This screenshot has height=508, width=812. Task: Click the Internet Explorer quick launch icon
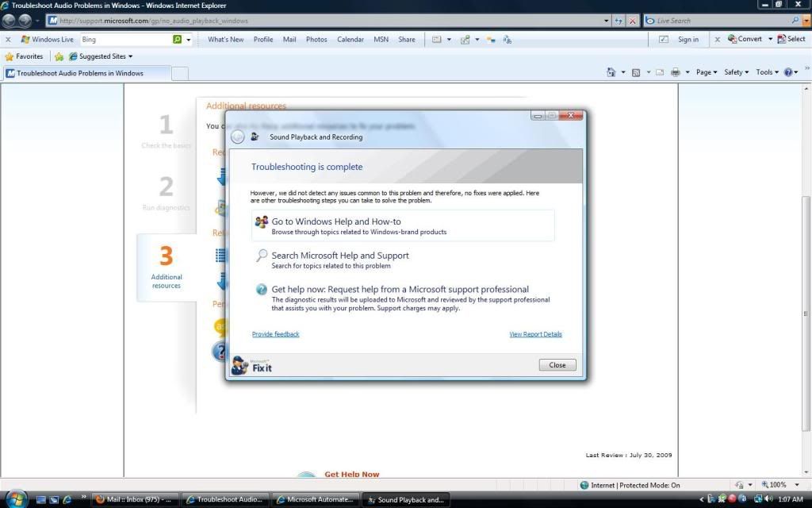[x=67, y=500]
